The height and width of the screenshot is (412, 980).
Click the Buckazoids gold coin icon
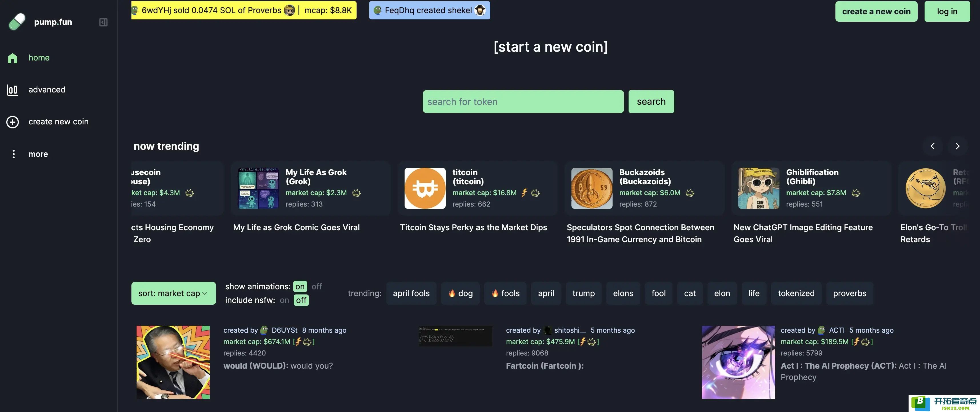click(x=592, y=188)
